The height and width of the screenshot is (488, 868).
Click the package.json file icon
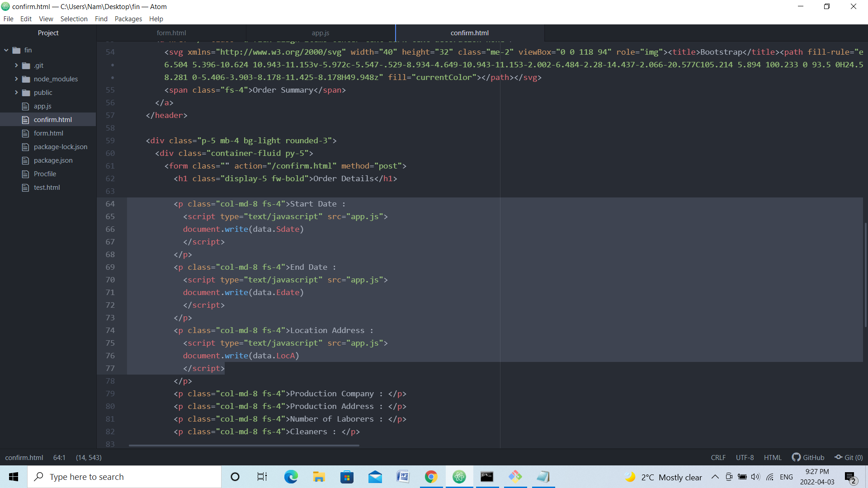click(26, 160)
